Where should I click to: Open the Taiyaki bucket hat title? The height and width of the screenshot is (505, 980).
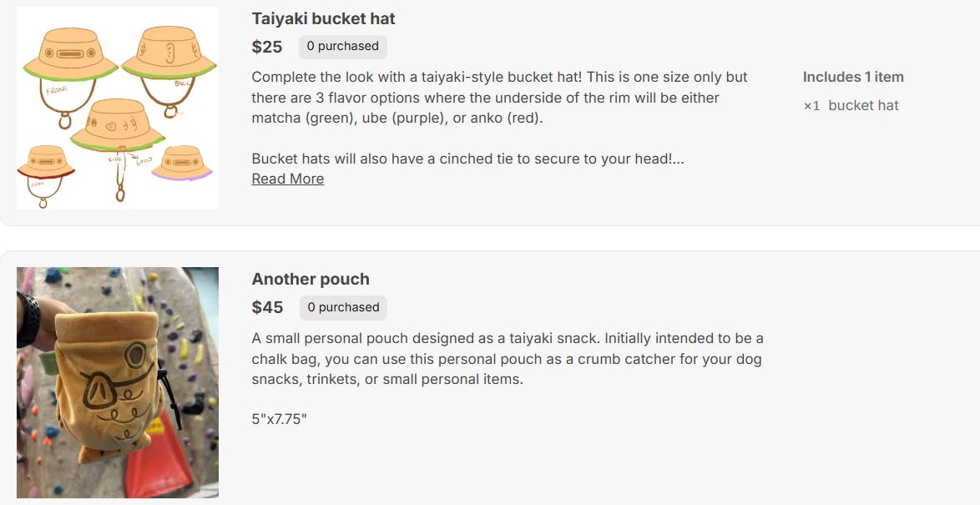[x=323, y=18]
